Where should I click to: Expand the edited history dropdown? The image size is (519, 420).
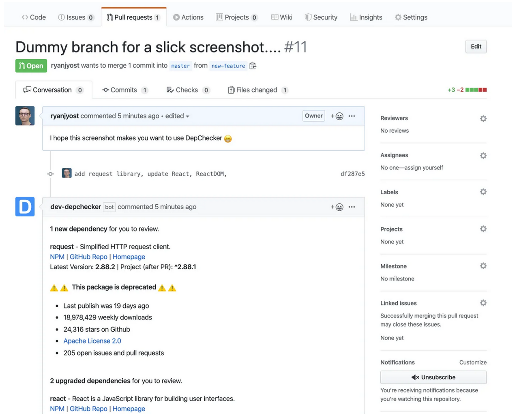[x=178, y=116]
